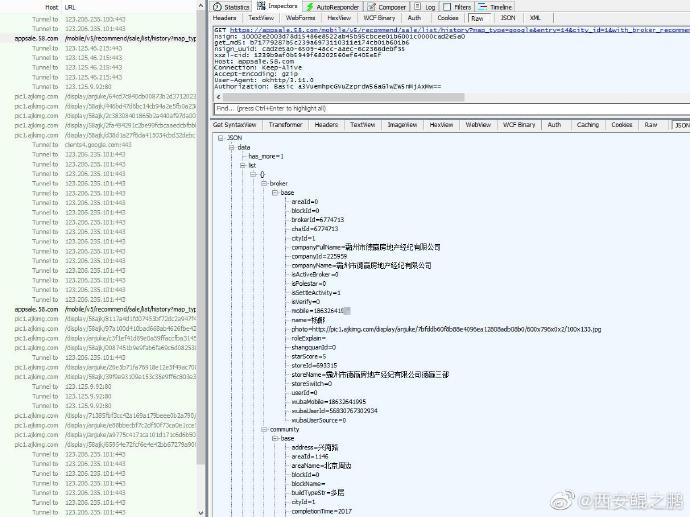The height and width of the screenshot is (517, 690).
Task: Collapse the base node under community
Action: (x=275, y=439)
